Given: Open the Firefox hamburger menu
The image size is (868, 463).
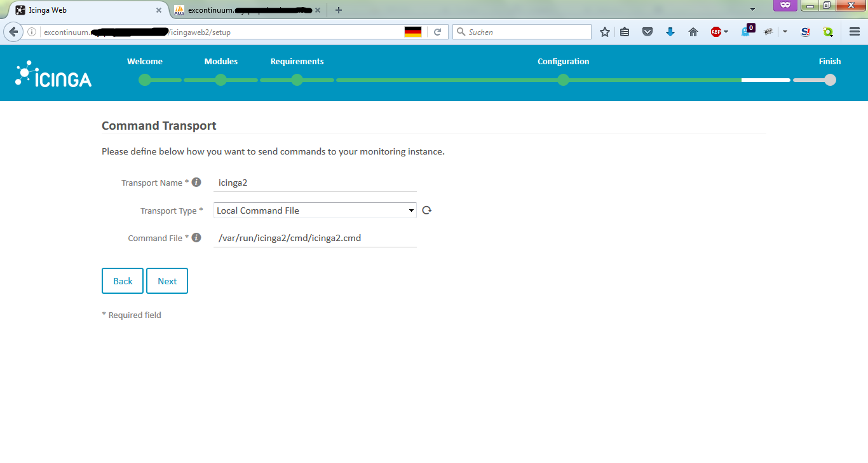Looking at the screenshot, I should coord(855,32).
